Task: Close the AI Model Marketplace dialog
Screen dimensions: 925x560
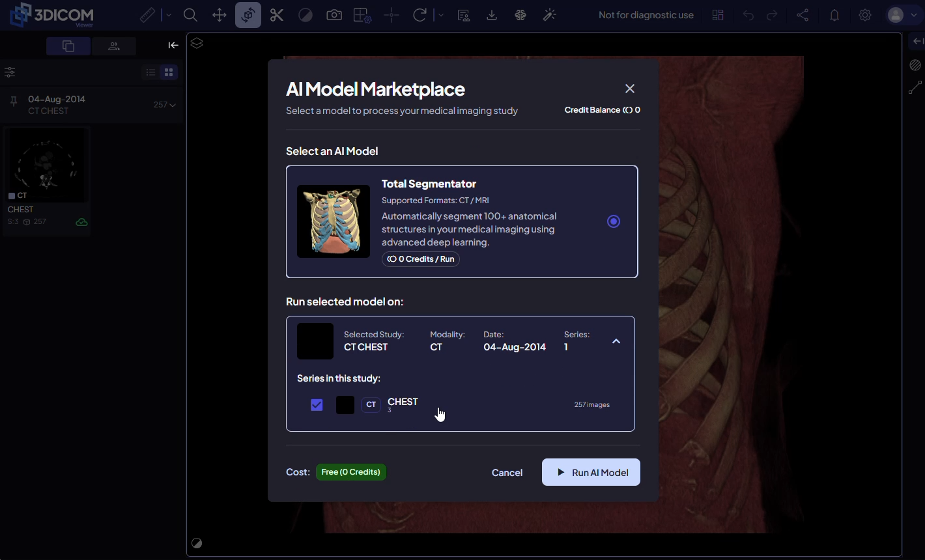Action: click(629, 89)
